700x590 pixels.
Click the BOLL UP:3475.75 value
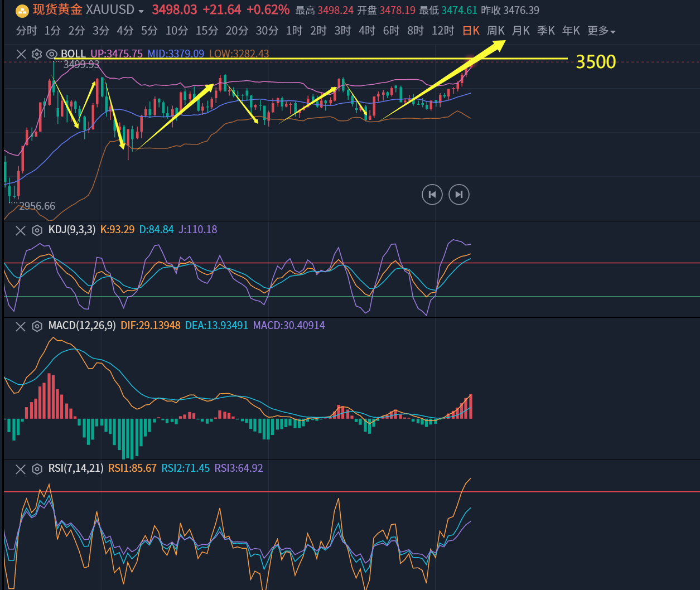tap(117, 54)
